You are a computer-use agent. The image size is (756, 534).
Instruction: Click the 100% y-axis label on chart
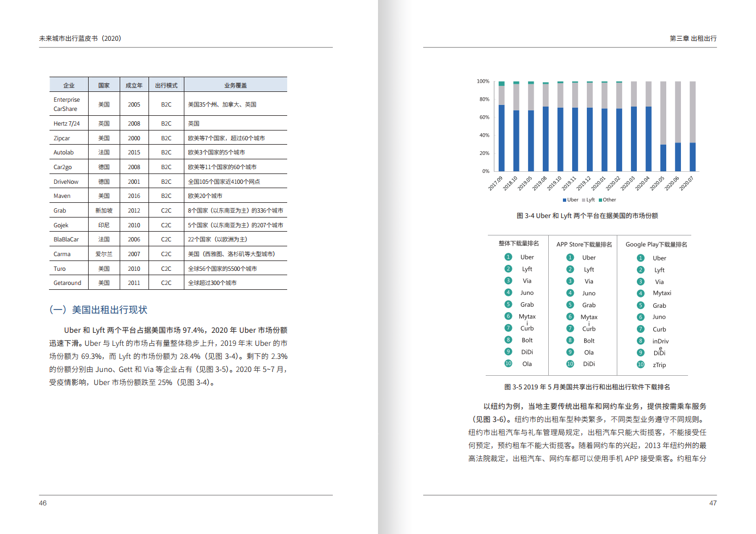point(483,81)
